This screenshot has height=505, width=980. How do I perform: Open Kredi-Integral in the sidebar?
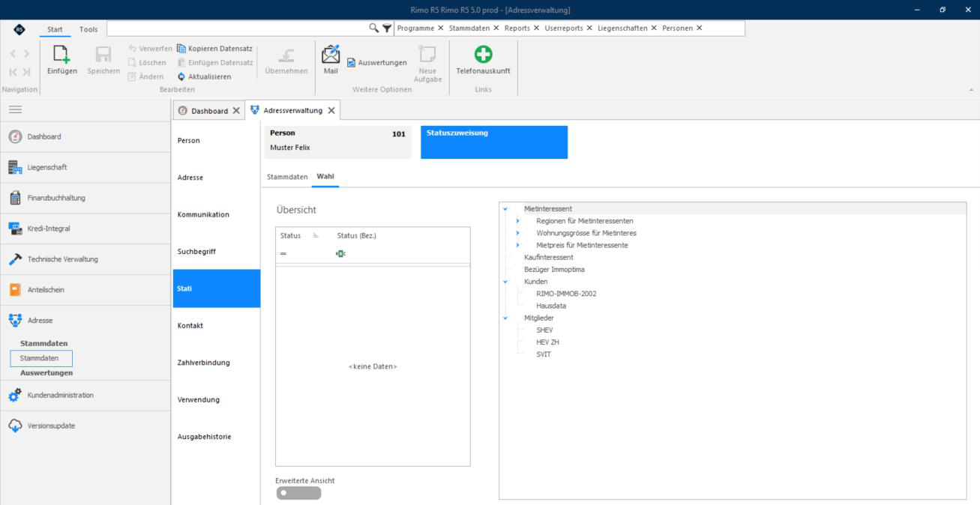85,229
